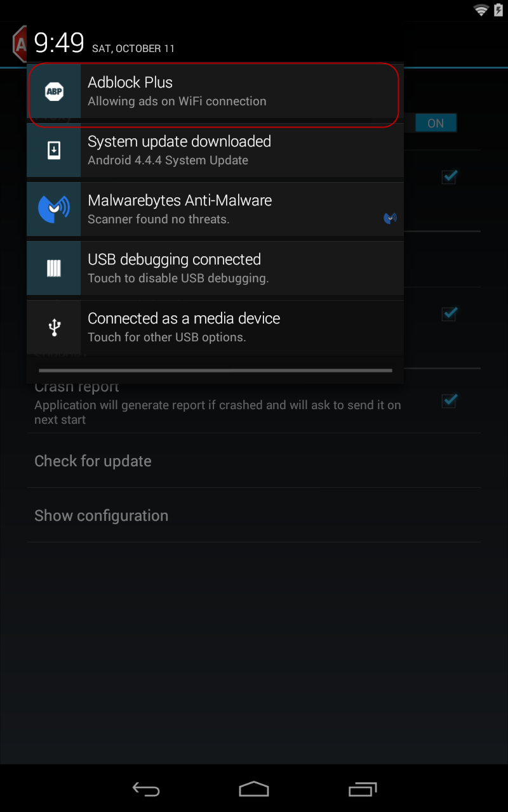Toggle the checkbox below the ON switch
The image size is (508, 812).
point(450,177)
